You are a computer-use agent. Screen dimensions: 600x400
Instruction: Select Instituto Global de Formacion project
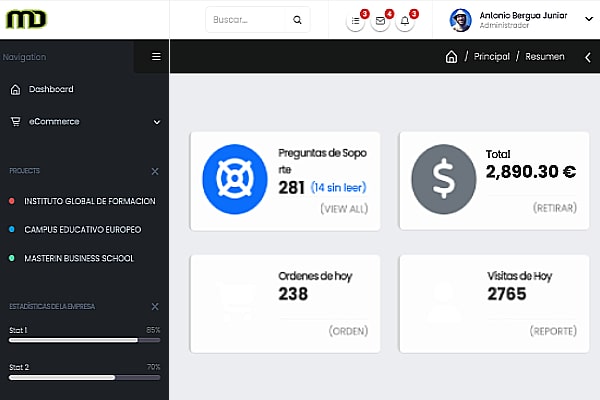89,201
